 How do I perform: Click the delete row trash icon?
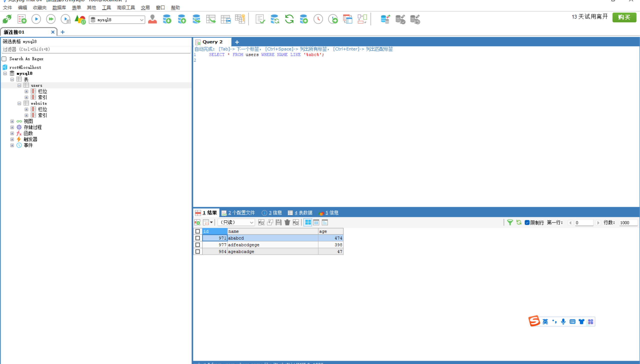pos(287,222)
